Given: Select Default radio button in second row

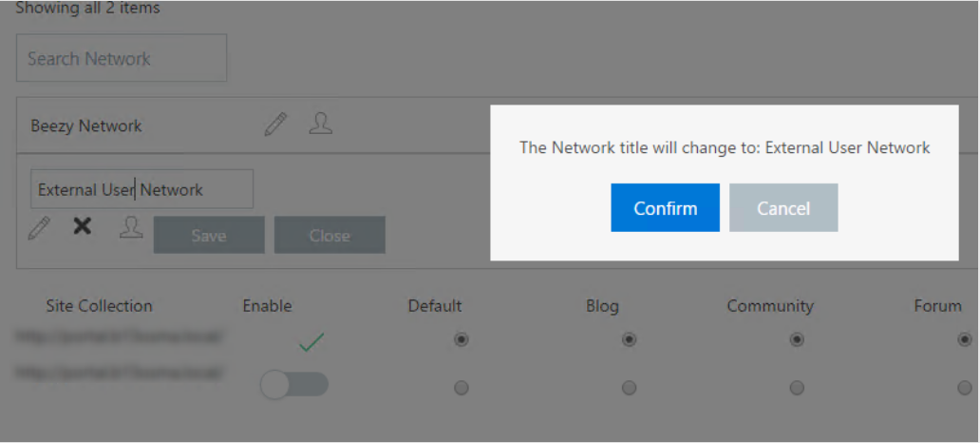Looking at the screenshot, I should click(x=462, y=388).
